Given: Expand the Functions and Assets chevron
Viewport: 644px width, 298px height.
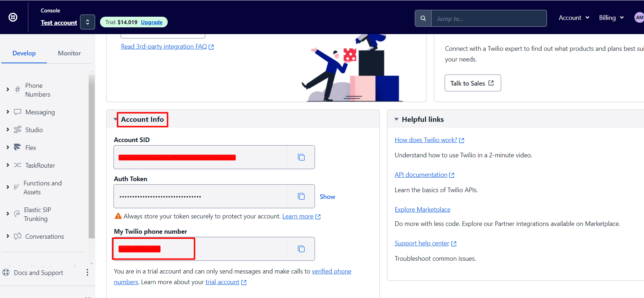Looking at the screenshot, I should coord(8,187).
